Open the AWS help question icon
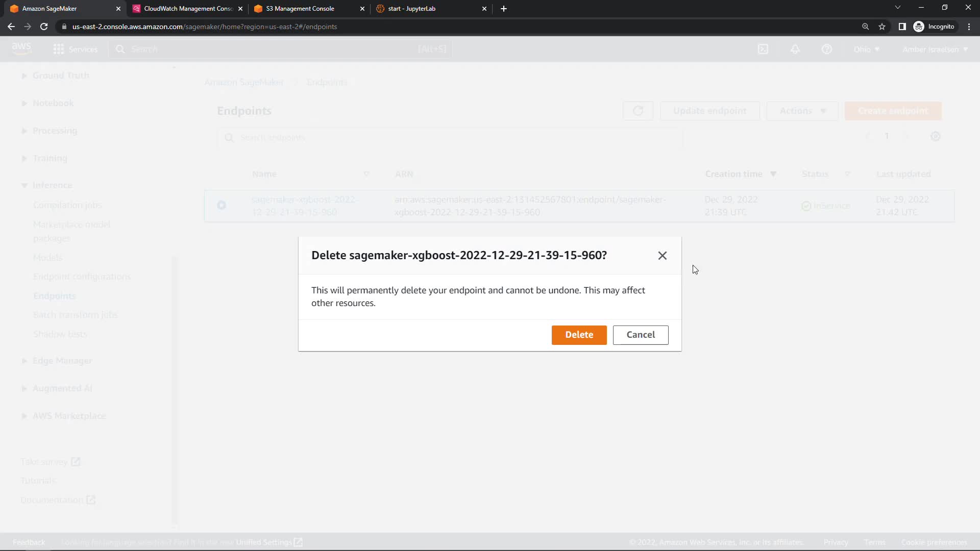 click(826, 49)
